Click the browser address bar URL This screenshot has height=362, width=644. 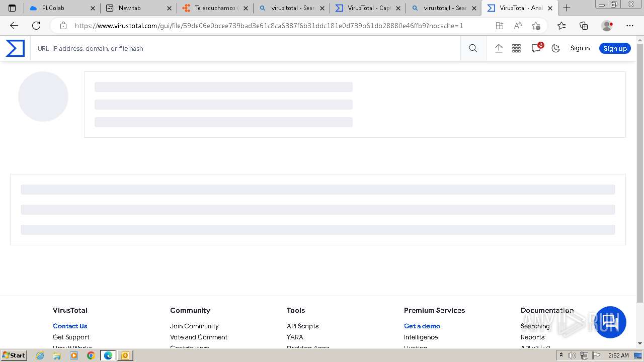(x=269, y=26)
